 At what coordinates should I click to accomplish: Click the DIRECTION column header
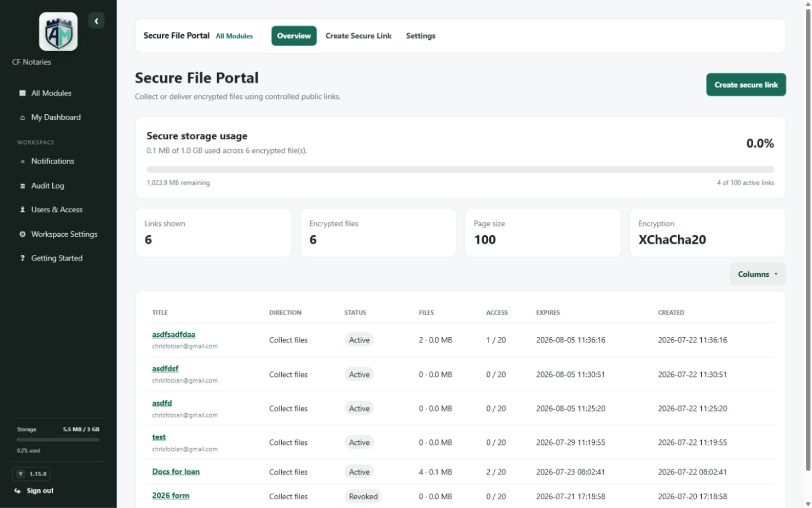click(x=285, y=313)
